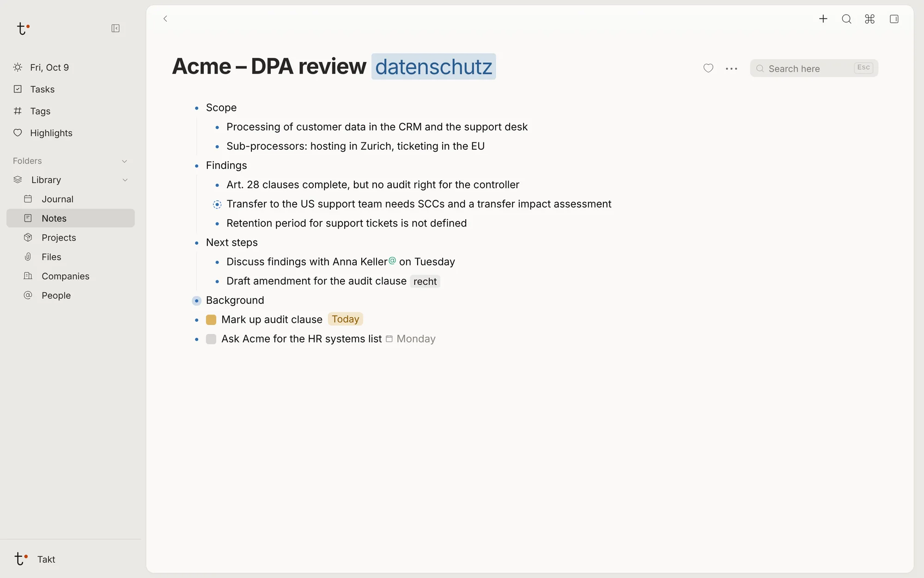Image resolution: width=924 pixels, height=578 pixels.
Task: Select the focused bullet beside Transfer to the US
Action: (x=217, y=204)
